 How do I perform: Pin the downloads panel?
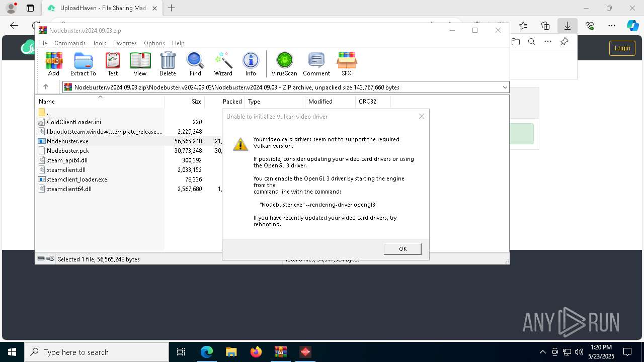[x=564, y=42]
